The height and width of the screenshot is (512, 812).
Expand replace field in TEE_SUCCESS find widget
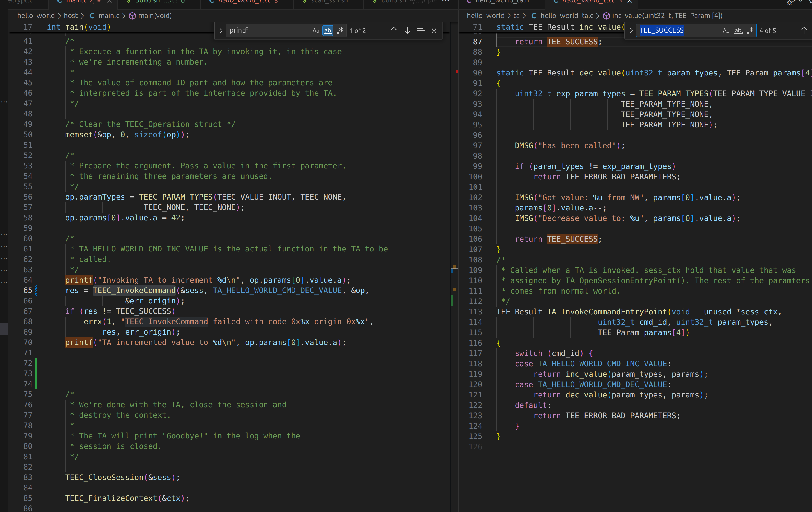(x=631, y=30)
